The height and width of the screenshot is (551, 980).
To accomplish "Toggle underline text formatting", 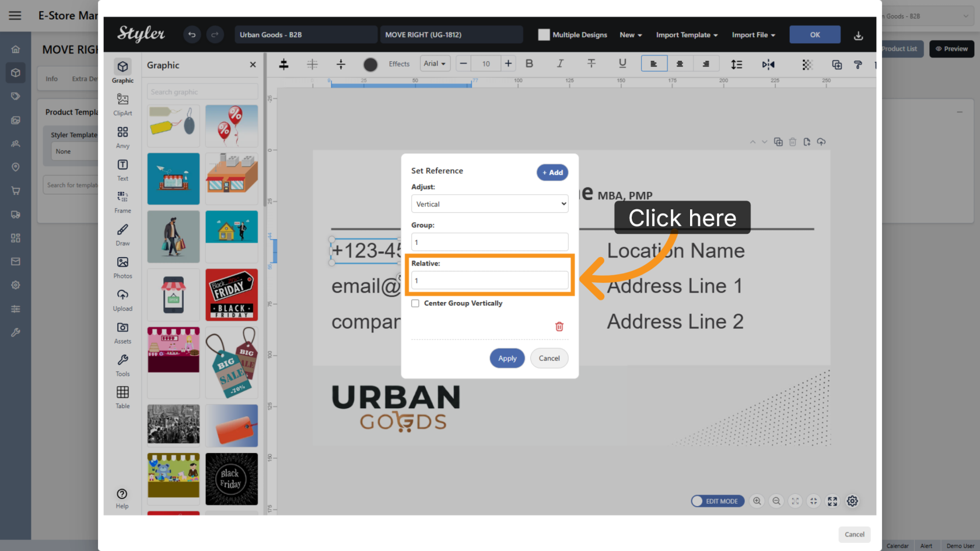I will [622, 64].
